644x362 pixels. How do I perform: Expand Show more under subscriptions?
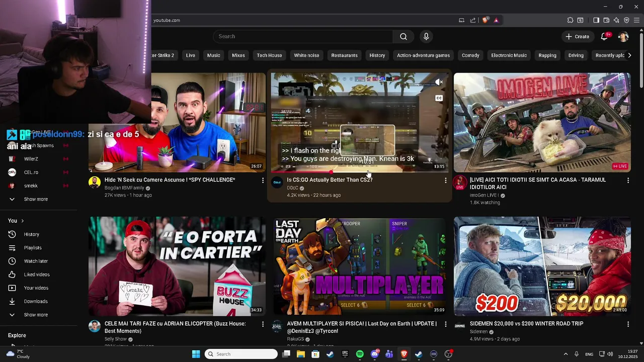click(x=36, y=199)
